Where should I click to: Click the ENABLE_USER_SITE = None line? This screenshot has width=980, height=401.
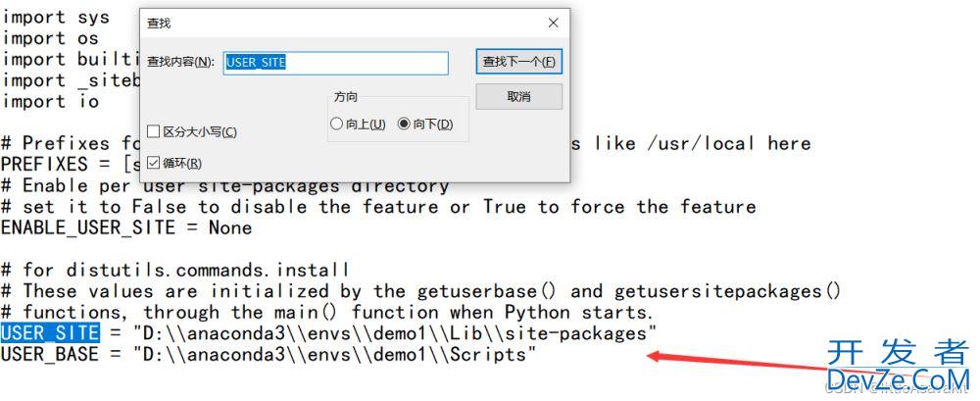[126, 227]
